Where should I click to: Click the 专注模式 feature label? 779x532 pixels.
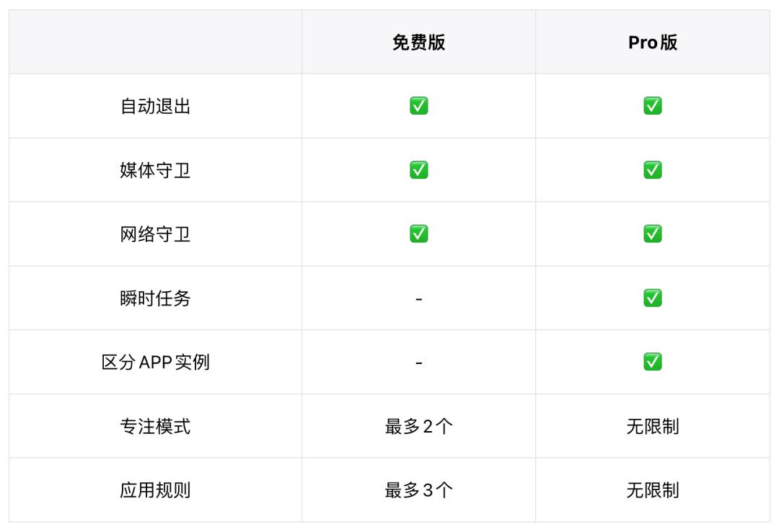pyautogui.click(x=155, y=426)
